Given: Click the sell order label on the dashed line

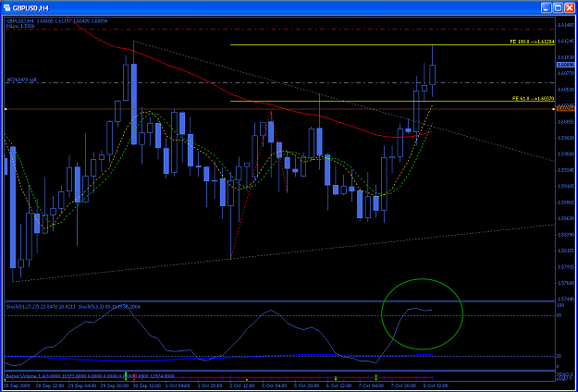Looking at the screenshot, I should click(21, 80).
